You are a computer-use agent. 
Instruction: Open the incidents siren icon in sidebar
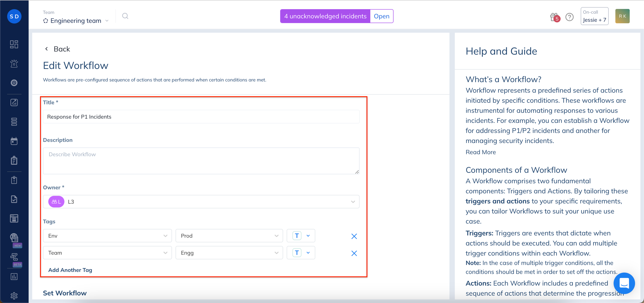(x=14, y=64)
